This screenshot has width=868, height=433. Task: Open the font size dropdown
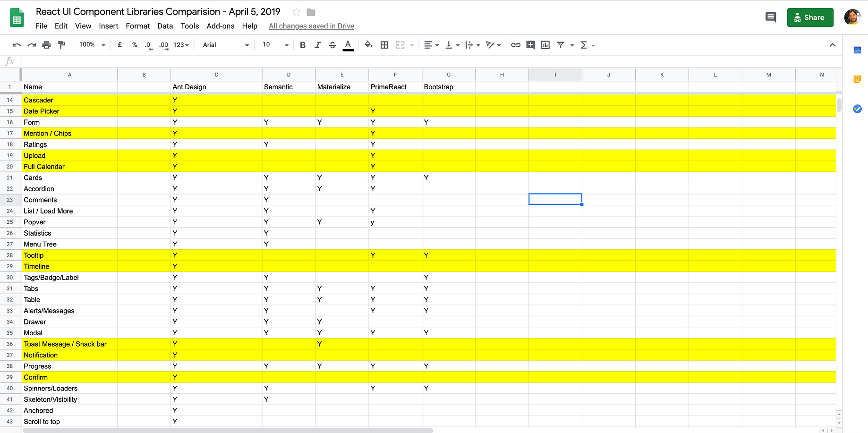point(275,45)
